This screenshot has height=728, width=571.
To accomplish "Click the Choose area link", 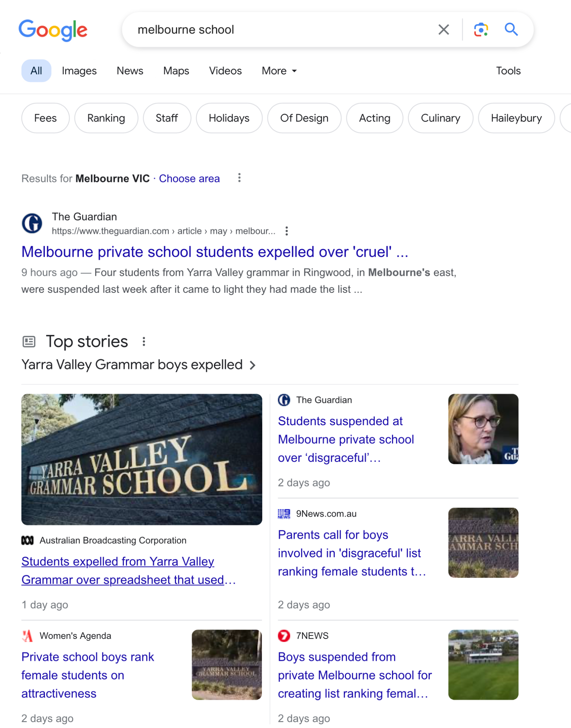I will 189,178.
